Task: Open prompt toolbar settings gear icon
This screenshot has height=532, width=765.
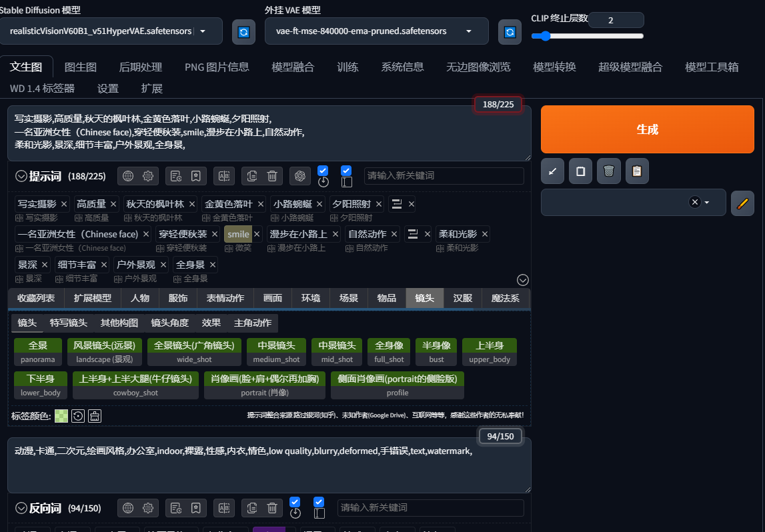Action: pyautogui.click(x=148, y=175)
